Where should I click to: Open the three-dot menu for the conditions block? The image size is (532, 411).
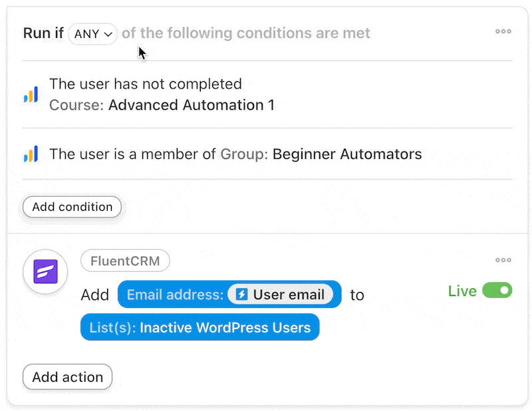click(503, 31)
